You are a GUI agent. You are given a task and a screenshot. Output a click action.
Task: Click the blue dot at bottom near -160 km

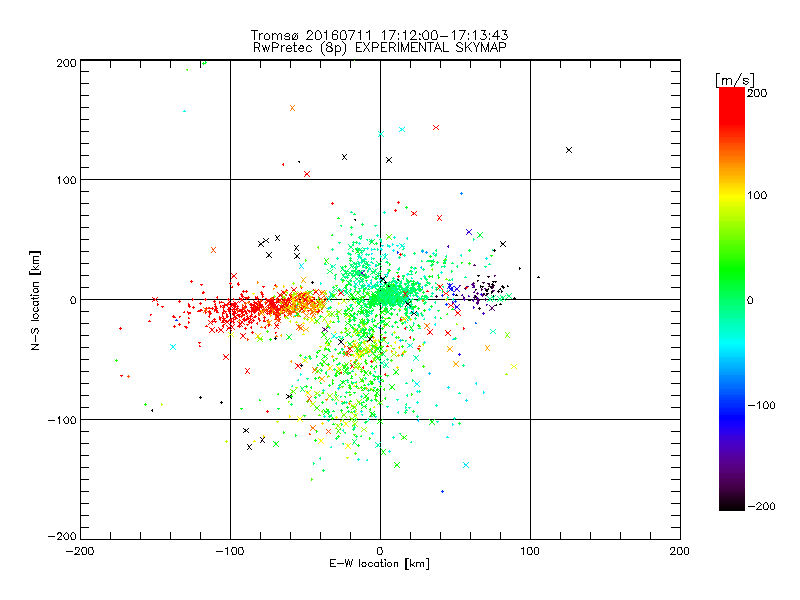click(x=442, y=491)
